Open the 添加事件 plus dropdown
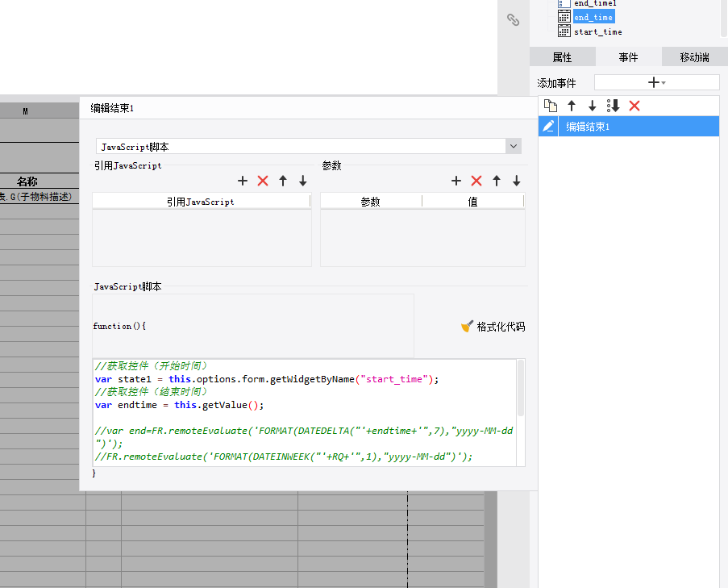The image size is (728, 588). pyautogui.click(x=656, y=82)
